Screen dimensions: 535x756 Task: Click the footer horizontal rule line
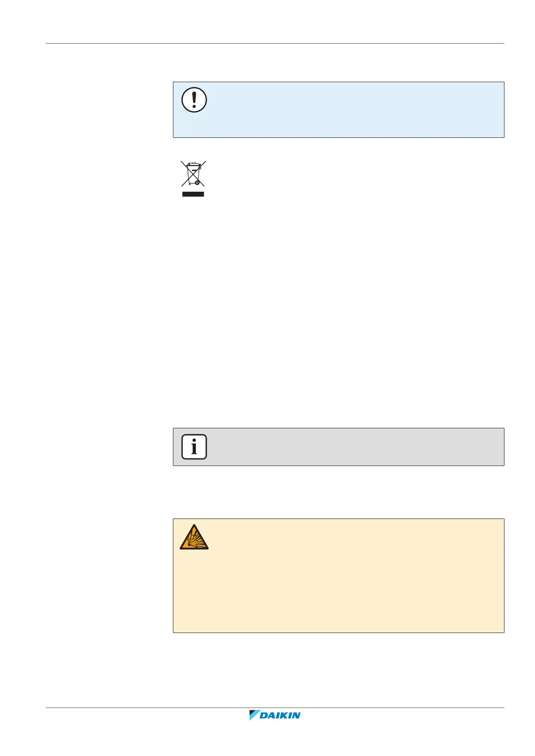point(275,708)
